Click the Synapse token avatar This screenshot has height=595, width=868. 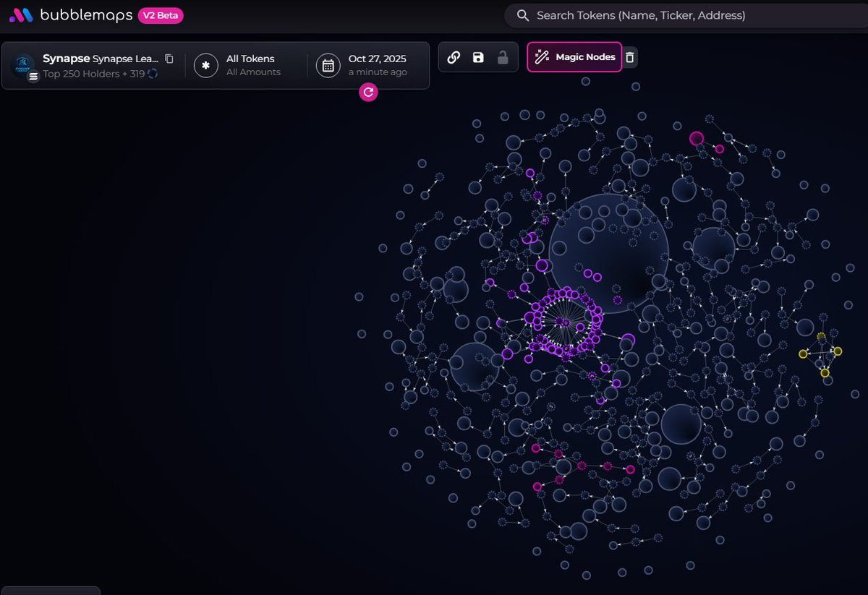point(22,65)
